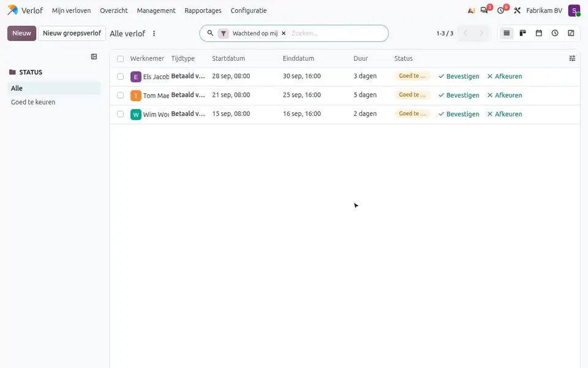Click Tom Mae's avatar icon

click(x=136, y=96)
